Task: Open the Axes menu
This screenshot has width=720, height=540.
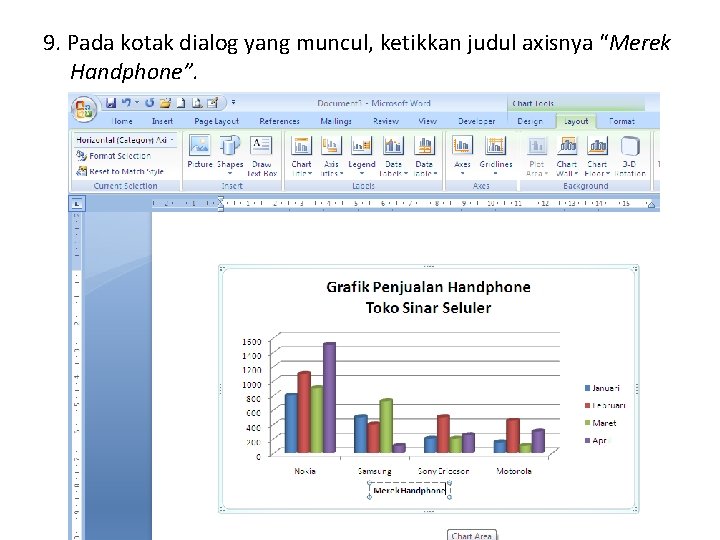Action: point(462,155)
